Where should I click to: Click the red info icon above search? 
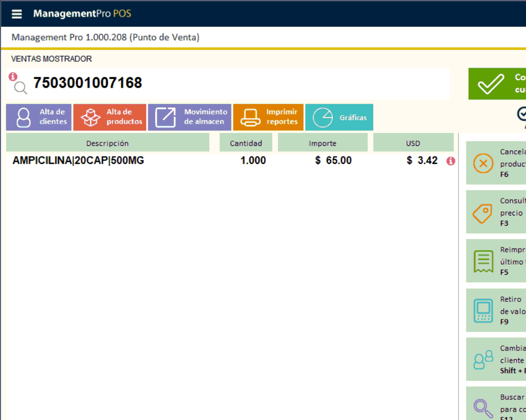tap(13, 76)
